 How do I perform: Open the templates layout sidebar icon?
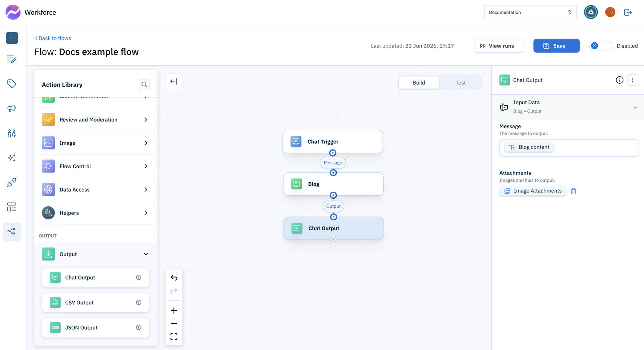click(12, 207)
